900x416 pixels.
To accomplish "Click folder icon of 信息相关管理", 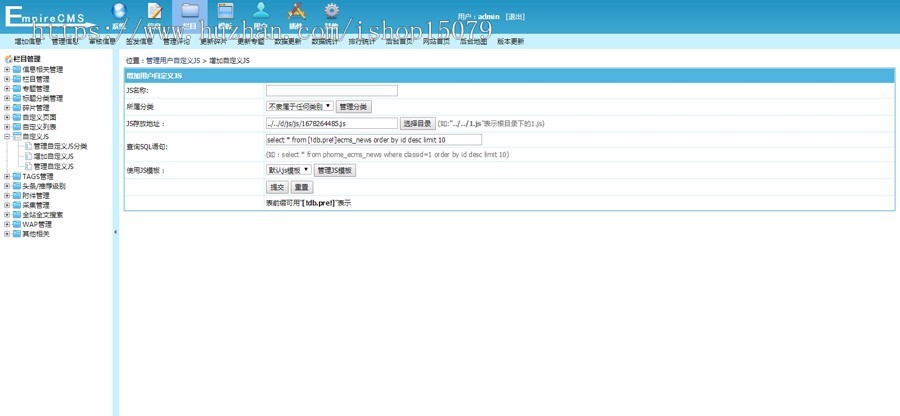I will click(x=17, y=69).
